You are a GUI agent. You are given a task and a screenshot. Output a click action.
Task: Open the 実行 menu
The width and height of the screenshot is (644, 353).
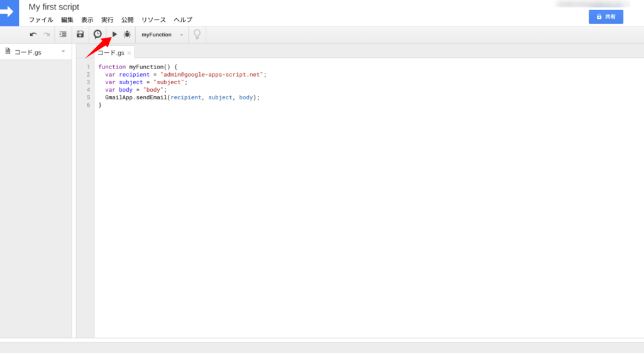[x=108, y=20]
